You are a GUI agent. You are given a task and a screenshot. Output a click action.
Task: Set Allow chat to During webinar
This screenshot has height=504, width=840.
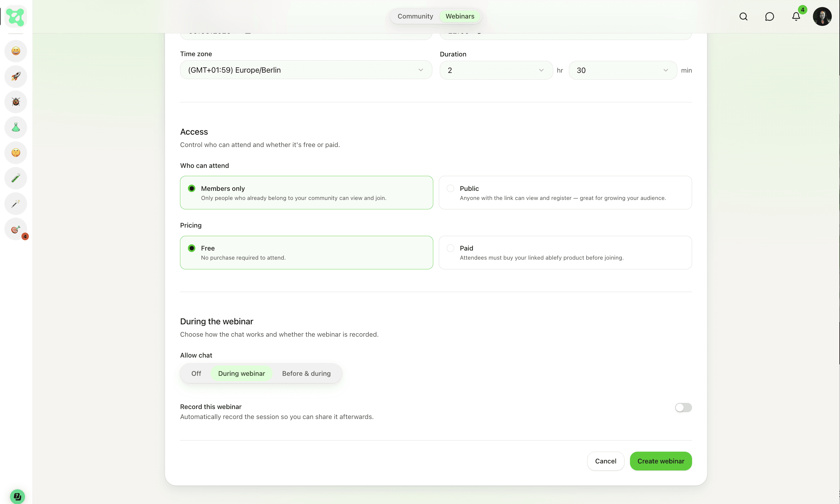(241, 373)
